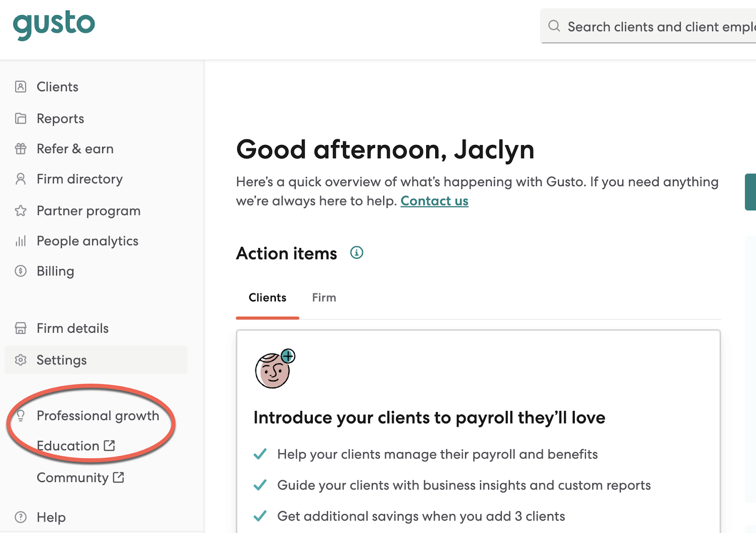Click the Action items info icon
This screenshot has height=533, width=756.
coord(357,253)
